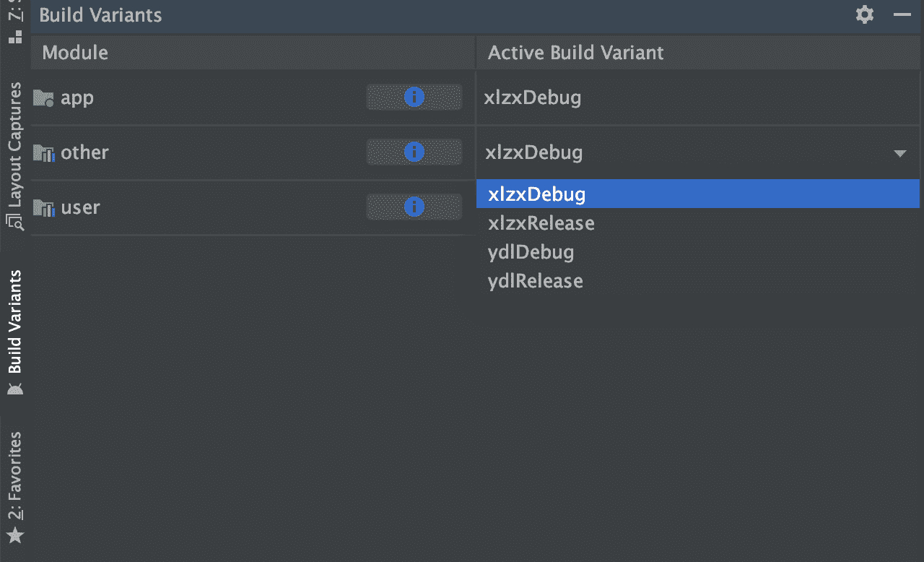
Task: Collapse the other module variant dropdown arrow
Action: pos(899,153)
